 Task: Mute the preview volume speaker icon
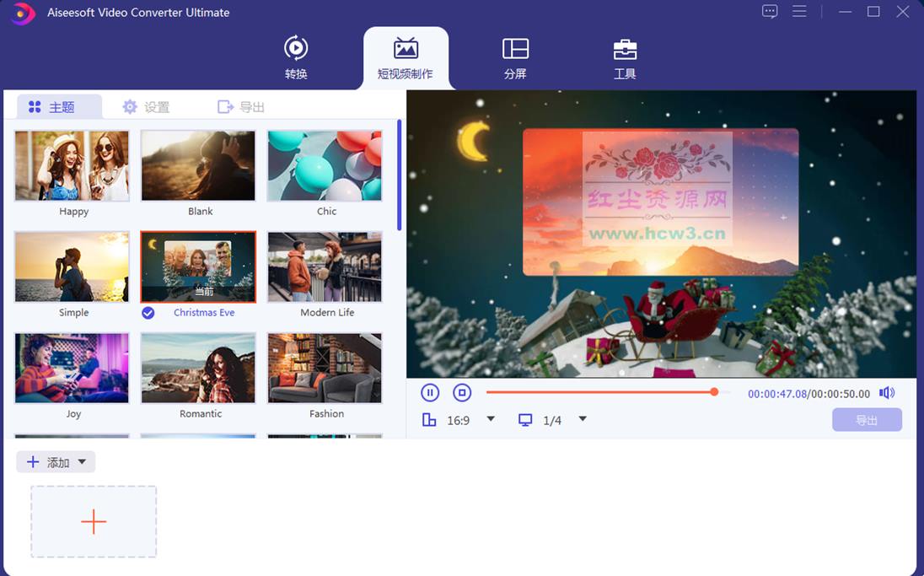point(887,393)
